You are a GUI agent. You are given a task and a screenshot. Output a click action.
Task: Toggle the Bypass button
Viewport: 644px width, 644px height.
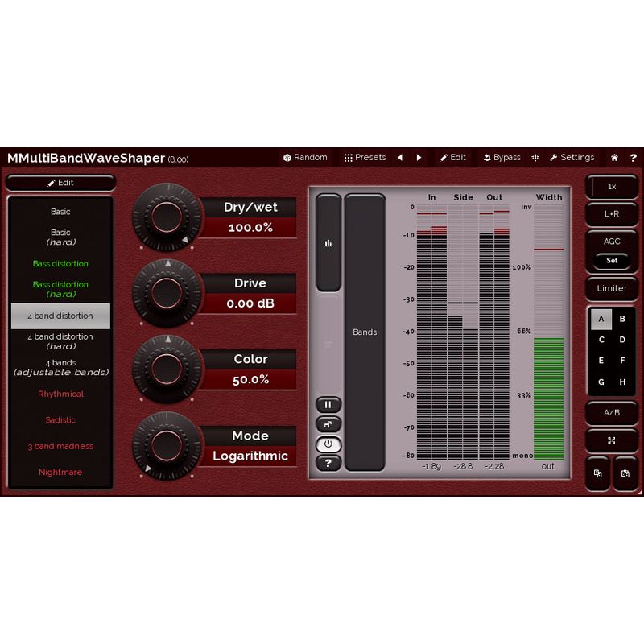[502, 158]
